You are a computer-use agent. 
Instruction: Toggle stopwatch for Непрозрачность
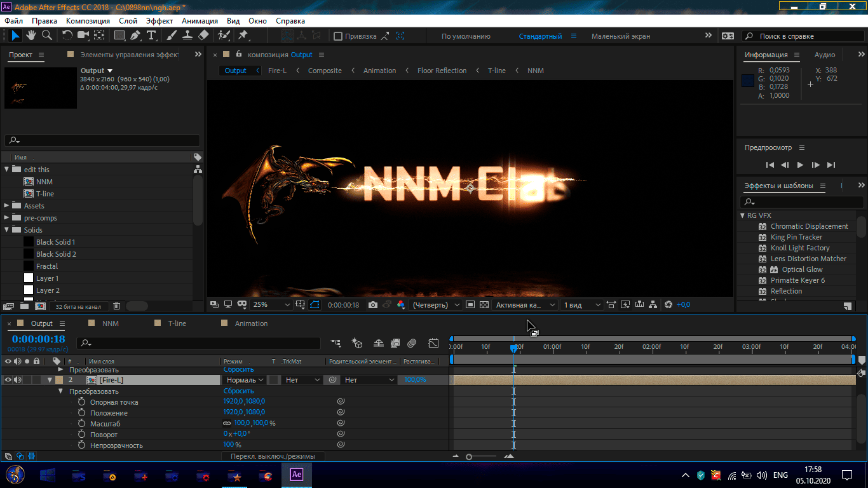tap(81, 445)
